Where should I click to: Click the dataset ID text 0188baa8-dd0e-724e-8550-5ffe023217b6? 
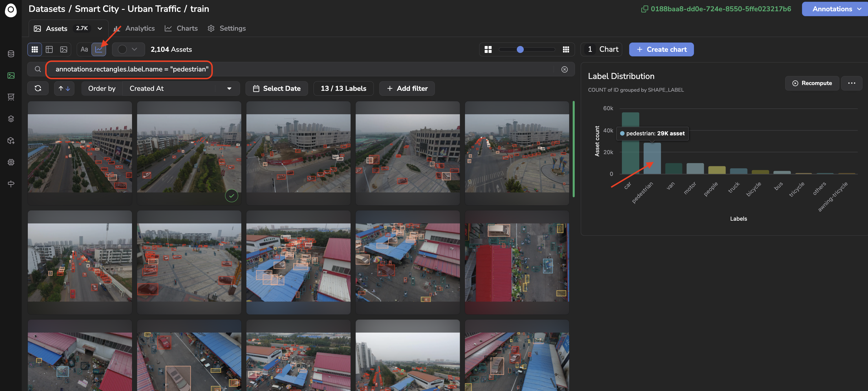pos(721,9)
